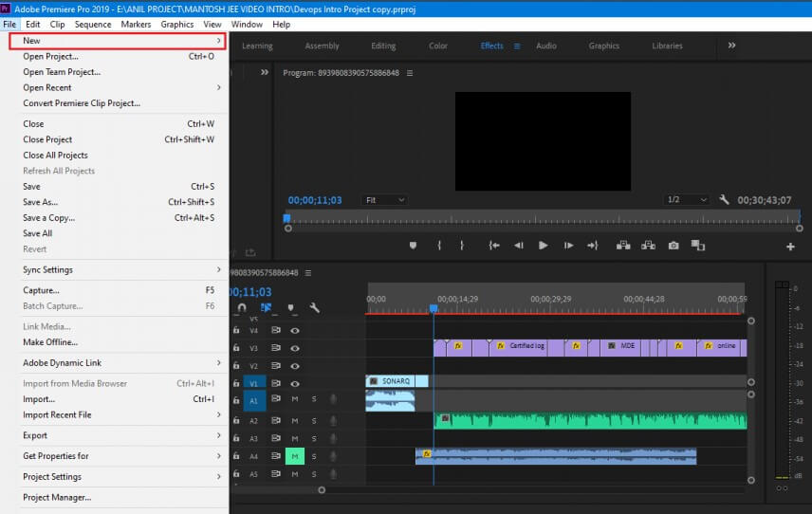
Task: Open the 1/2 playback resolution dropdown
Action: pyautogui.click(x=687, y=199)
